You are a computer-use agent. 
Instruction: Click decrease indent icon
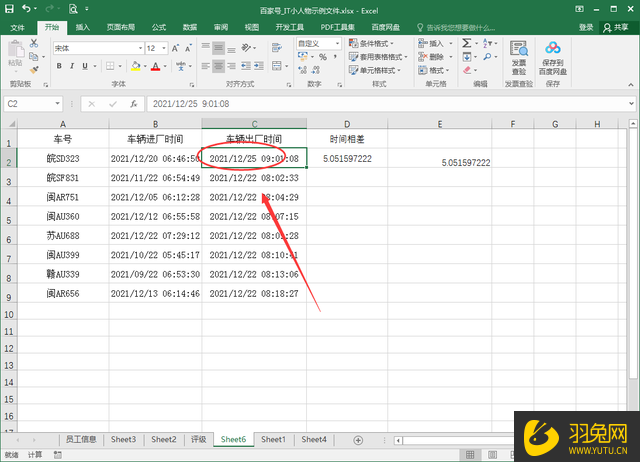[x=246, y=66]
